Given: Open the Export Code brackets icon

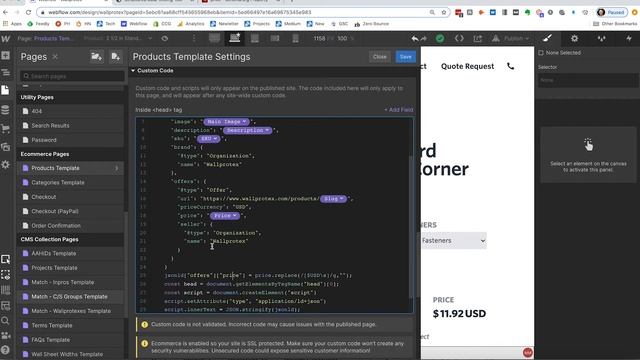Looking at the screenshot, I should coord(459,38).
